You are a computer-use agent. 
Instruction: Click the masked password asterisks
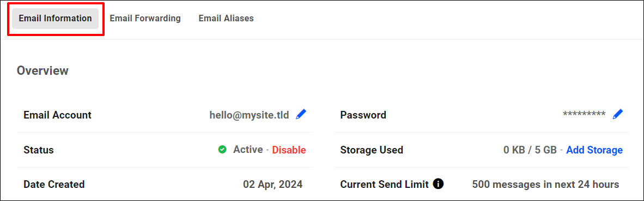click(584, 115)
